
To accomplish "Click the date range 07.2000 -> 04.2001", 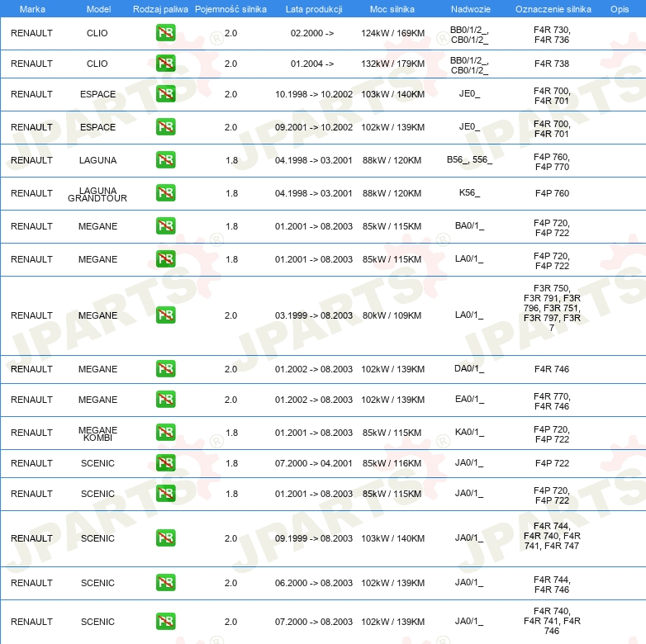I will (314, 463).
